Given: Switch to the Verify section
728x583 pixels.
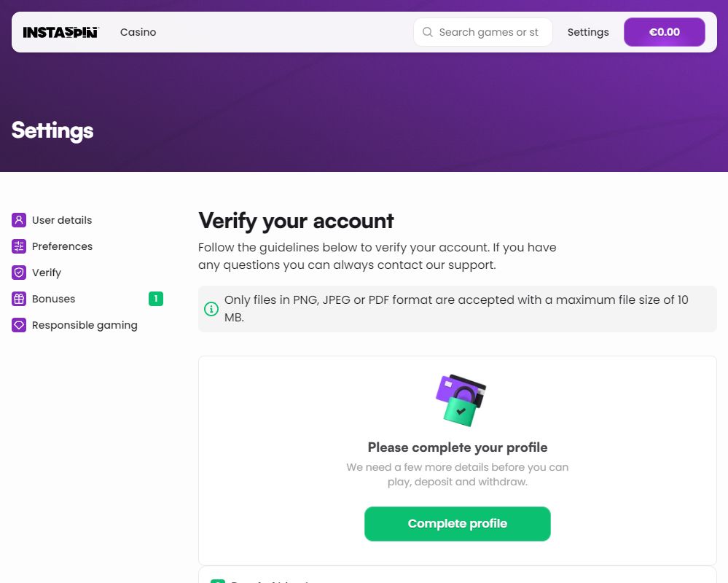Looking at the screenshot, I should (47, 273).
